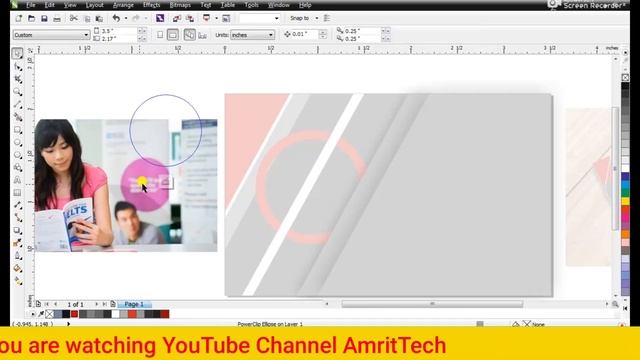Open the Tools menu
Image resolution: width=640 pixels, height=360 pixels.
251,5
